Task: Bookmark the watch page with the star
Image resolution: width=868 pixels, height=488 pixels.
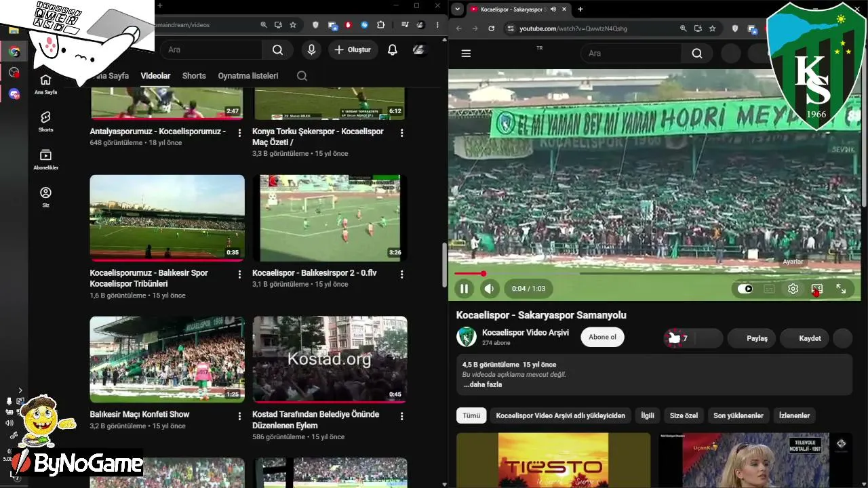Action: [713, 28]
